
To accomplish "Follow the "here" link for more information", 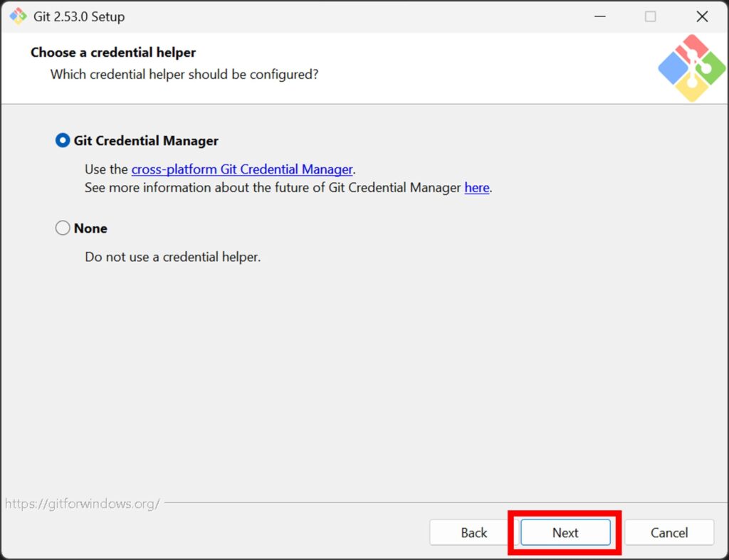I will [476, 188].
